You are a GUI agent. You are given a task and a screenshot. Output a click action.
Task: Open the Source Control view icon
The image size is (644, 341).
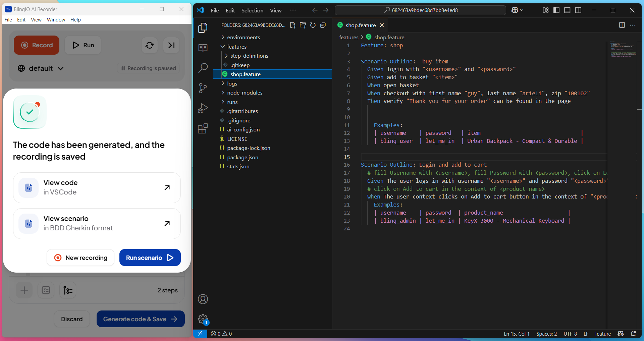(203, 88)
